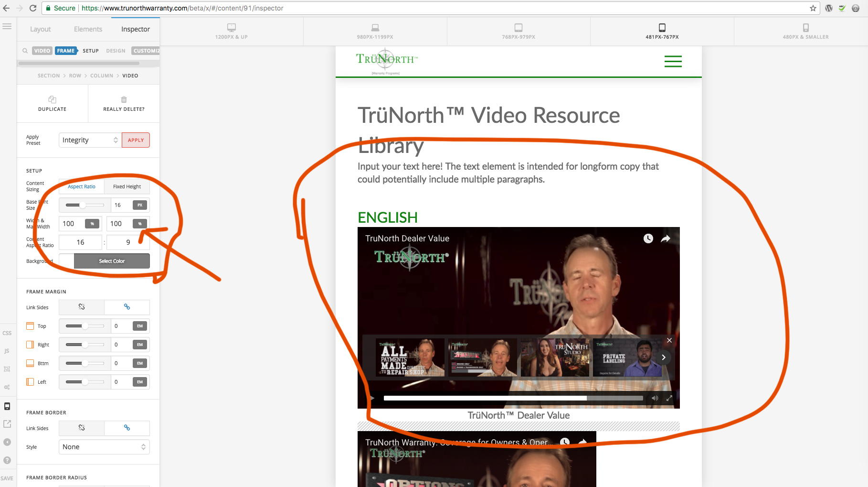The width and height of the screenshot is (868, 487).
Task: Click Watch Later on TruNorth Dealer Value video
Action: 648,238
